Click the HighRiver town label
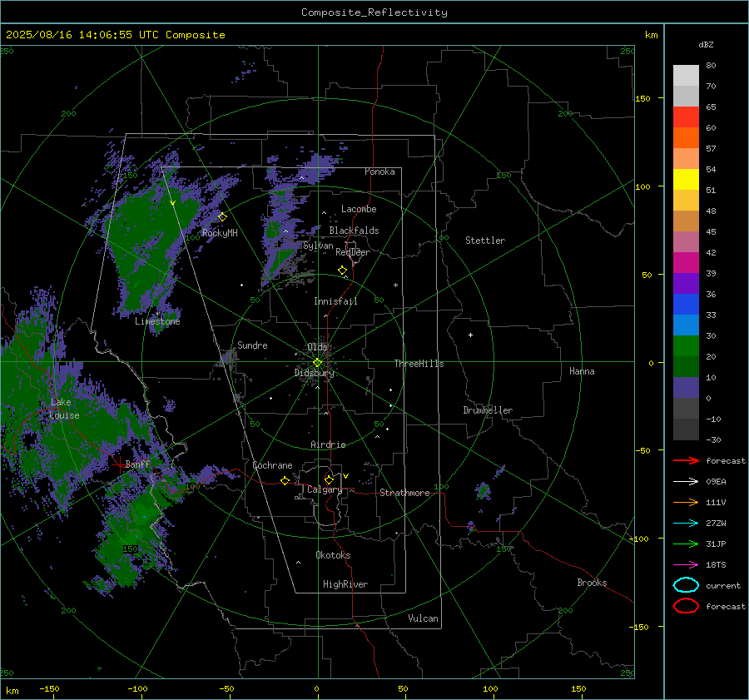The height and width of the screenshot is (700, 749). [345, 584]
